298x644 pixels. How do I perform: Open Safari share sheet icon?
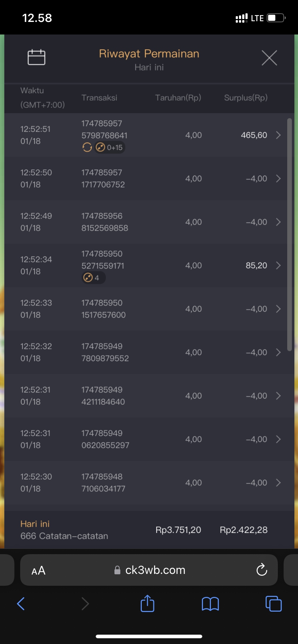(147, 603)
